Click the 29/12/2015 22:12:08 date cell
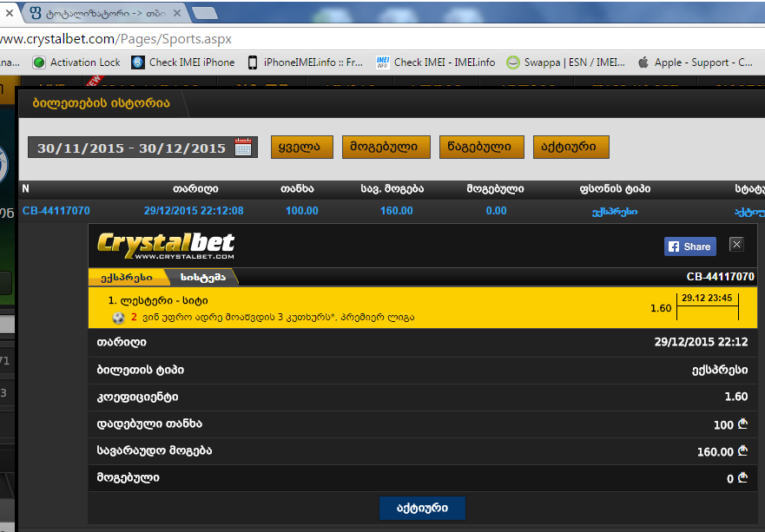Screen dimensions: 765x532 coord(194,211)
